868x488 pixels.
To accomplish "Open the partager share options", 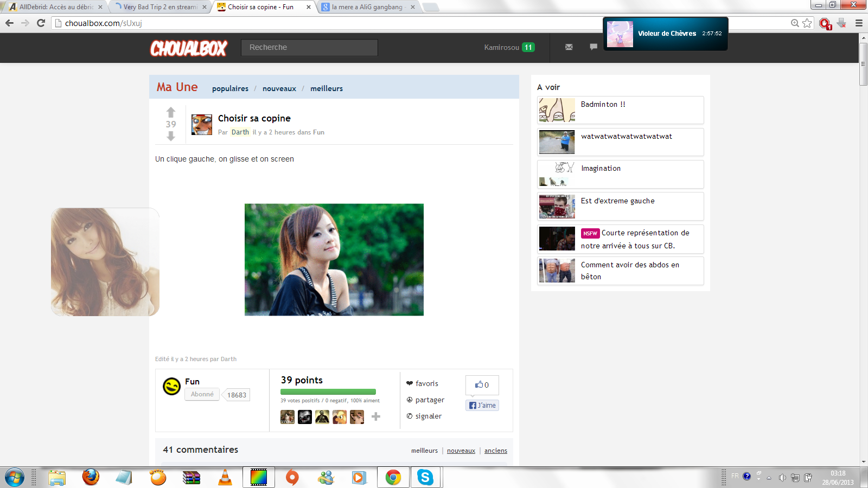I will (x=429, y=400).
